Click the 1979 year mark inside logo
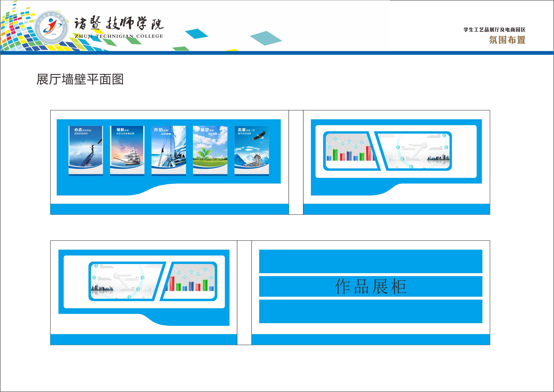554x392 pixels. 54,35
